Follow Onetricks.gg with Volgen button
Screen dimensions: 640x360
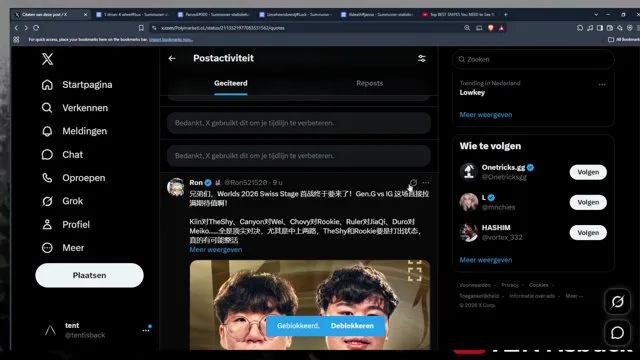point(588,172)
